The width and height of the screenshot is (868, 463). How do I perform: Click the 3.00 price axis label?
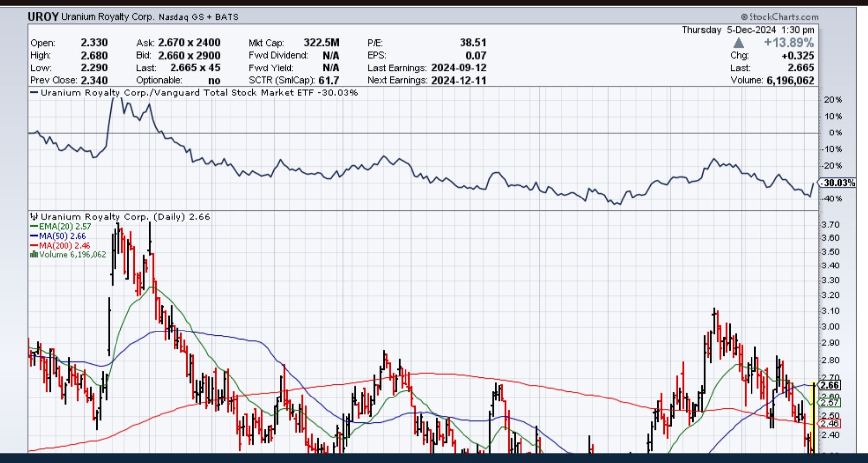tap(831, 327)
